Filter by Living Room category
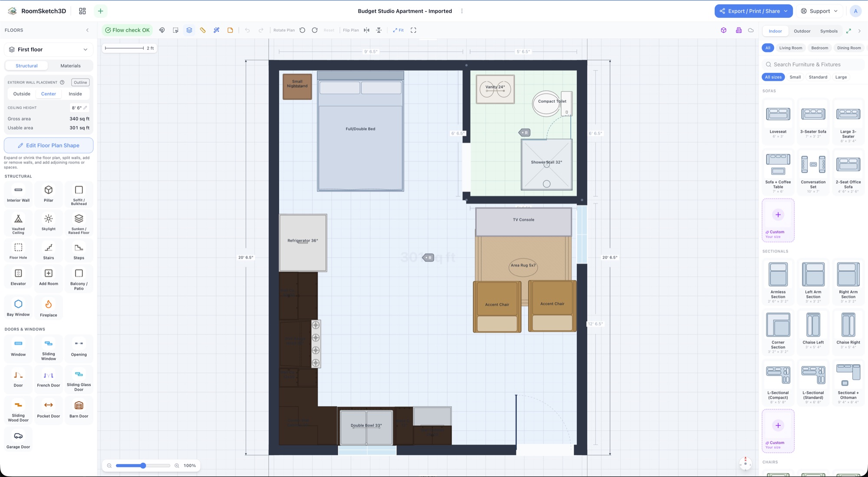868x477 pixels. [x=790, y=48]
